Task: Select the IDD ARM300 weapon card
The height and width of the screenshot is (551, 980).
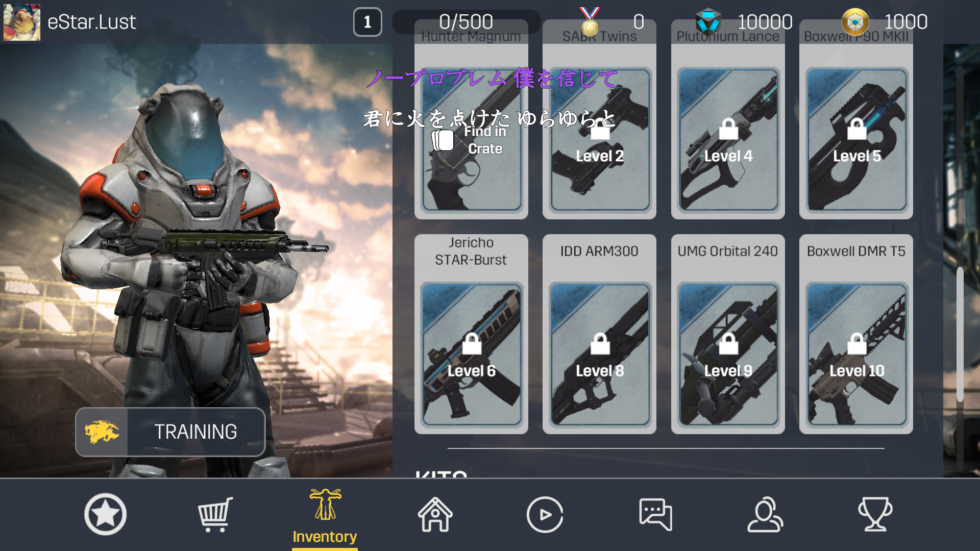Action: pyautogui.click(x=599, y=334)
